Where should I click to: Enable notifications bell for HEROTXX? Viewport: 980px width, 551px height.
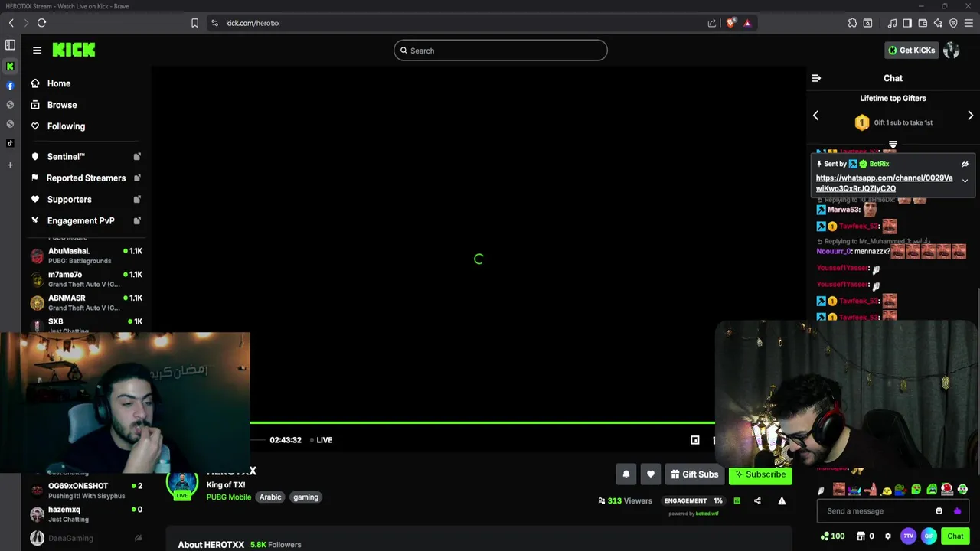pos(626,474)
